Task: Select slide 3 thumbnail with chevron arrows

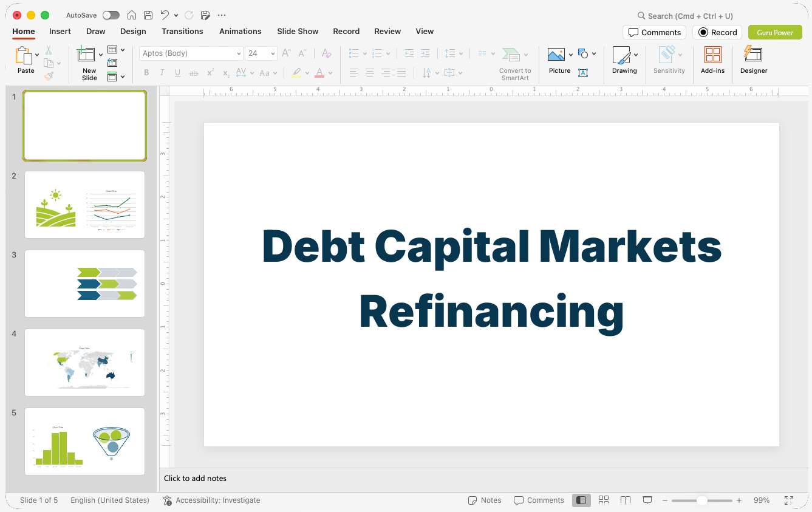Action: (84, 284)
